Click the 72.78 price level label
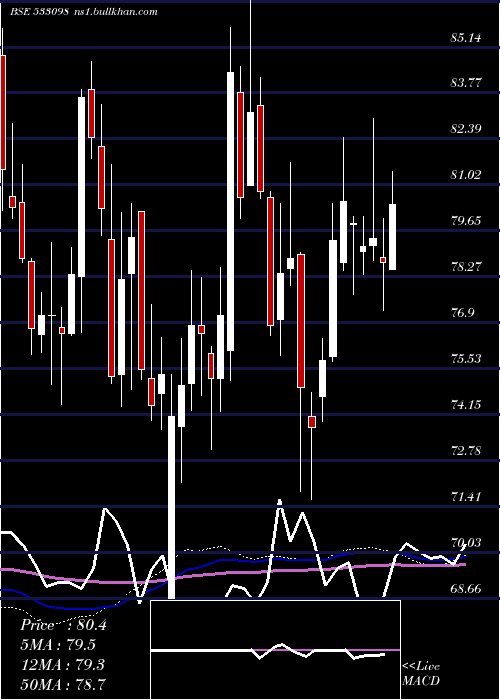 pos(466,450)
